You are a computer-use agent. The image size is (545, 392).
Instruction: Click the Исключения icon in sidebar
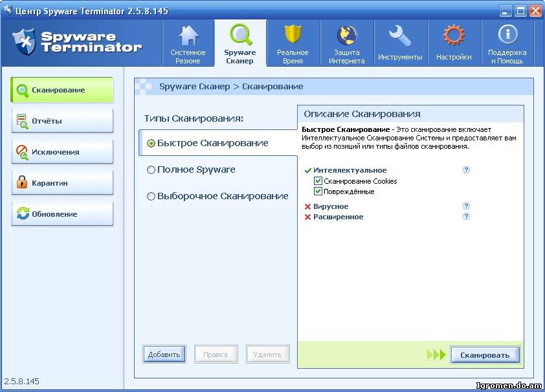pos(22,152)
